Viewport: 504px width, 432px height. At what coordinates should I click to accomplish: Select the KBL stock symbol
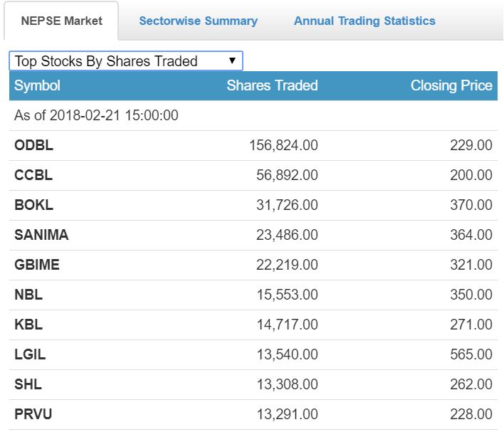(x=28, y=325)
